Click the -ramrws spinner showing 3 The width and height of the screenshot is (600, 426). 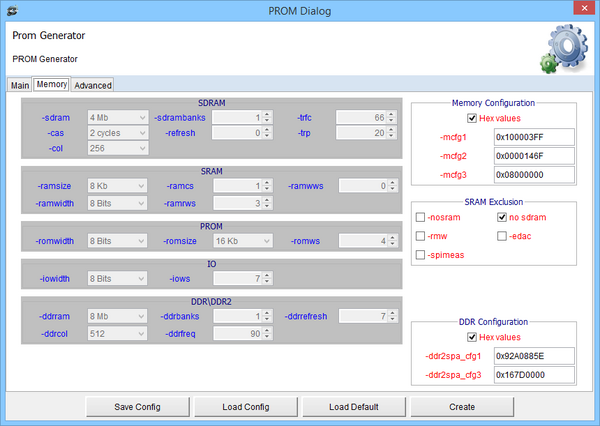click(243, 203)
